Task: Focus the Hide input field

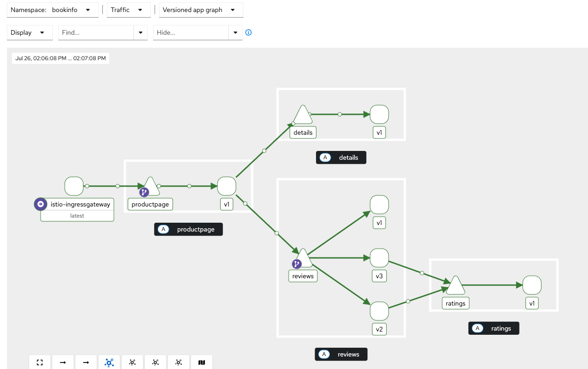Action: coord(191,32)
